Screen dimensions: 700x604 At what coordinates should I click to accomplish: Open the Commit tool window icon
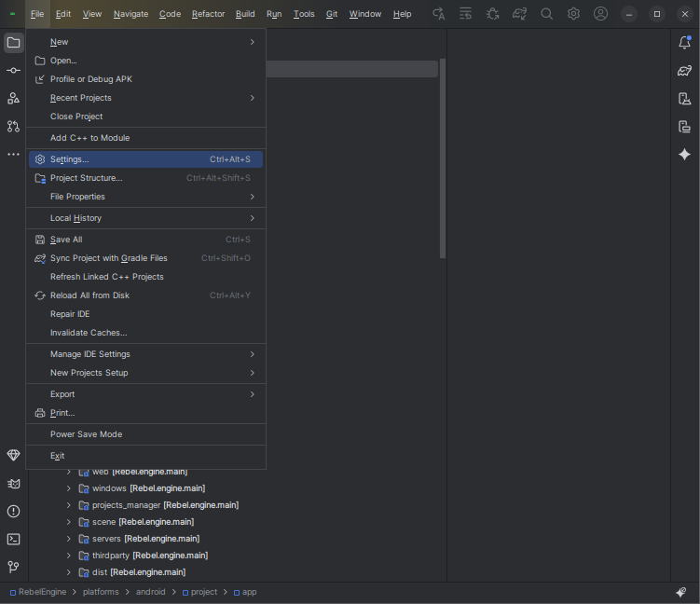(x=13, y=71)
